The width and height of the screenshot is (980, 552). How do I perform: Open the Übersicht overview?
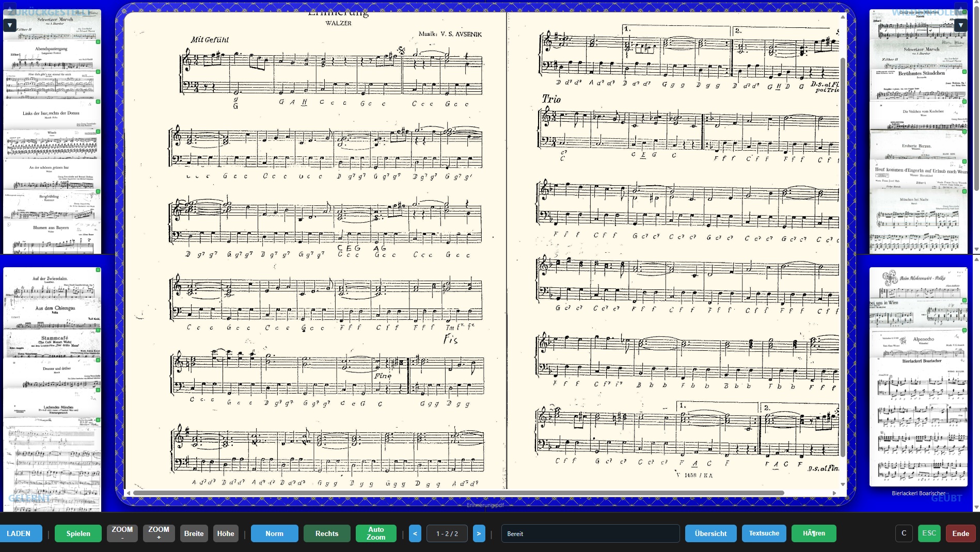[x=711, y=533]
